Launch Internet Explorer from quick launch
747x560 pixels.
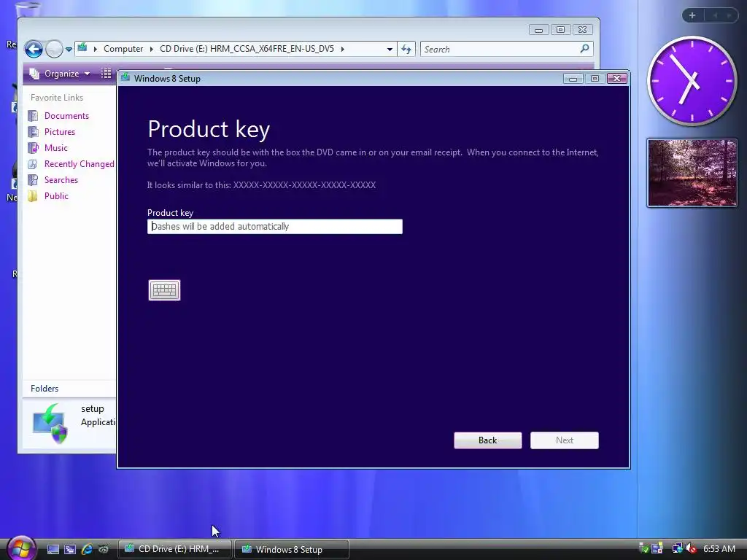87,549
